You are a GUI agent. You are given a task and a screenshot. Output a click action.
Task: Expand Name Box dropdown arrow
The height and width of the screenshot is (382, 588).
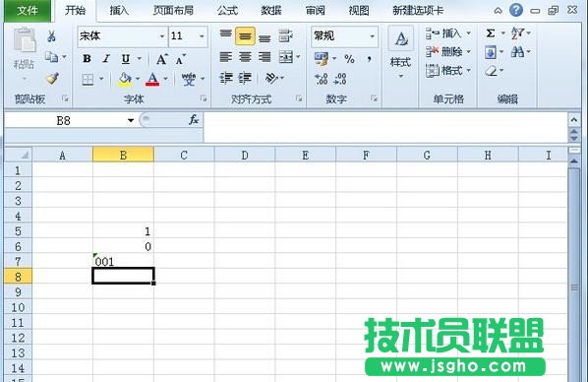pos(131,120)
